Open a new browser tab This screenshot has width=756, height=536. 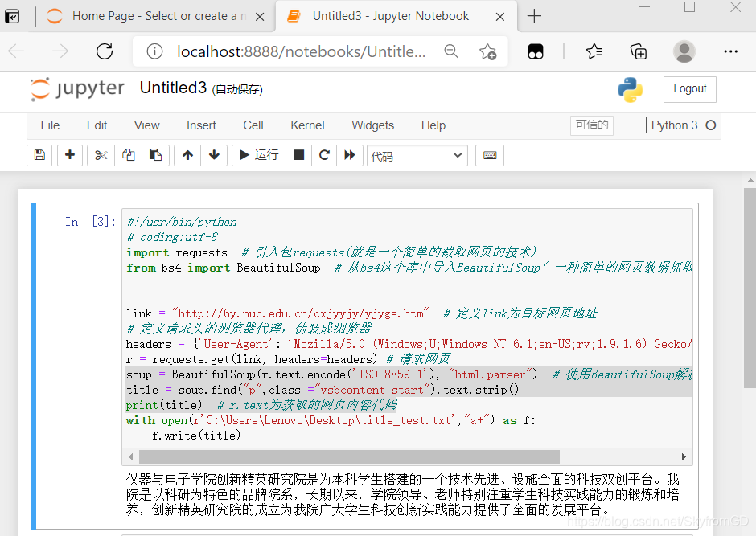534,16
